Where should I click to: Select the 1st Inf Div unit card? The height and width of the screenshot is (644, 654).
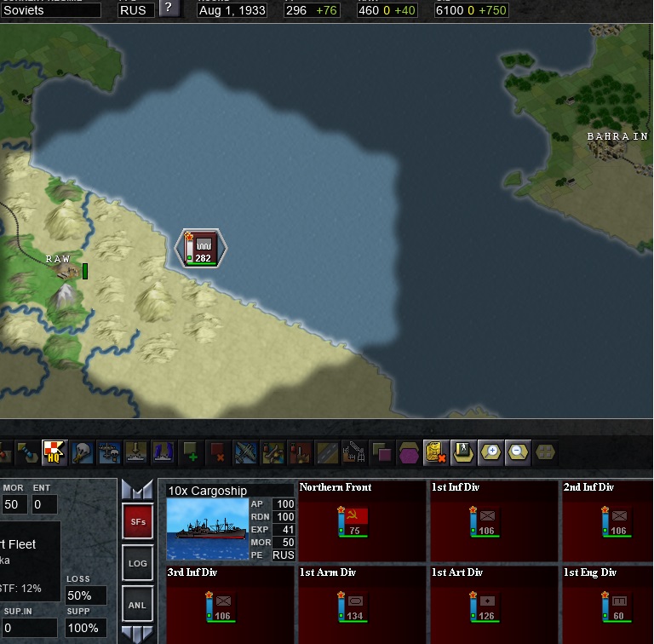(x=494, y=521)
